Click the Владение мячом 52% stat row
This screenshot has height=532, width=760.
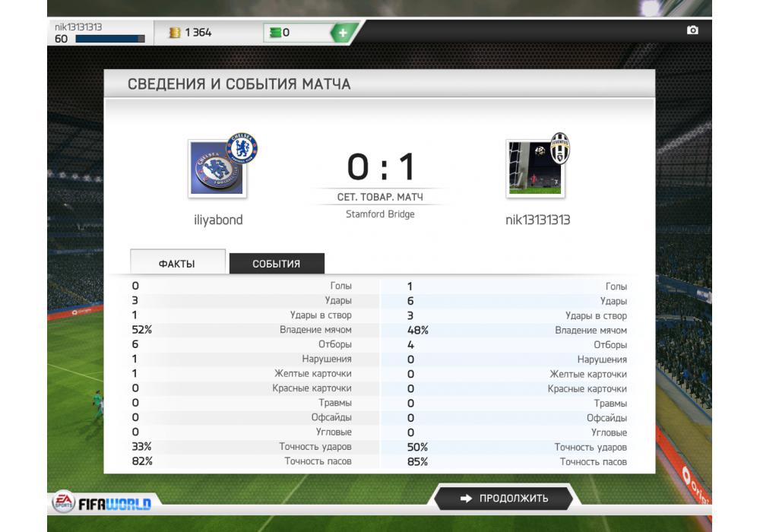coord(242,330)
